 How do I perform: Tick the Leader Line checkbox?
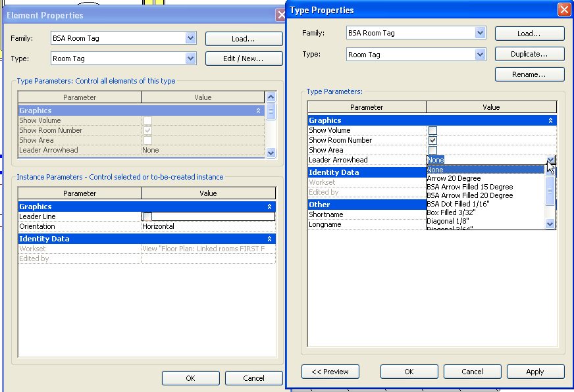147,216
